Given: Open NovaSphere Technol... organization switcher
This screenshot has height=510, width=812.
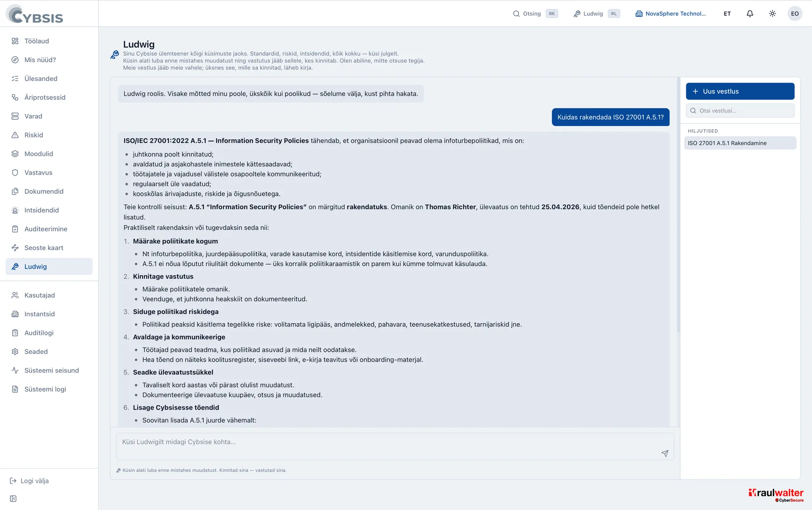Looking at the screenshot, I should coord(671,14).
